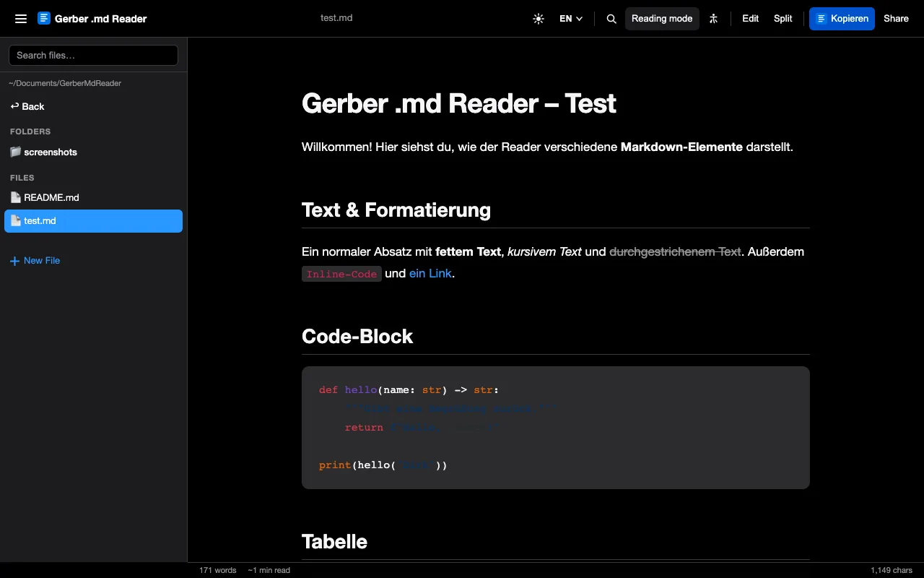Click the plus icon beside New File
Screen dimensions: 924x578
pos(14,261)
